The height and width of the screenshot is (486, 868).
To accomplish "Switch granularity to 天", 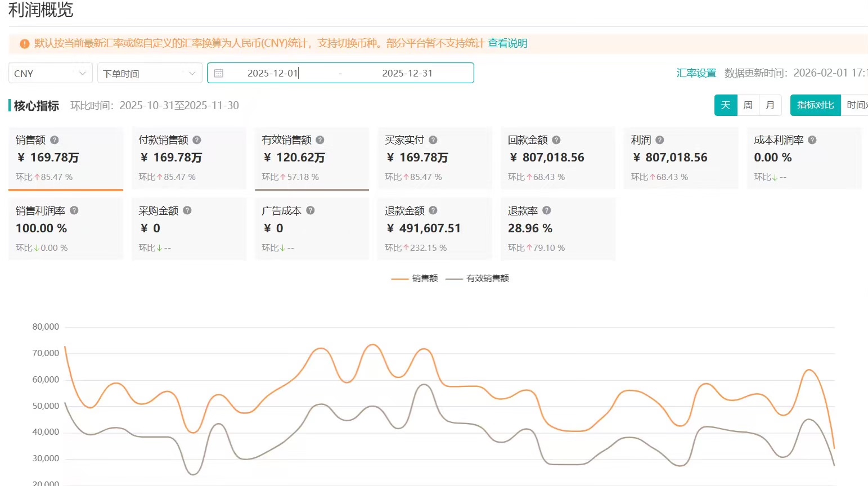I will click(x=726, y=105).
